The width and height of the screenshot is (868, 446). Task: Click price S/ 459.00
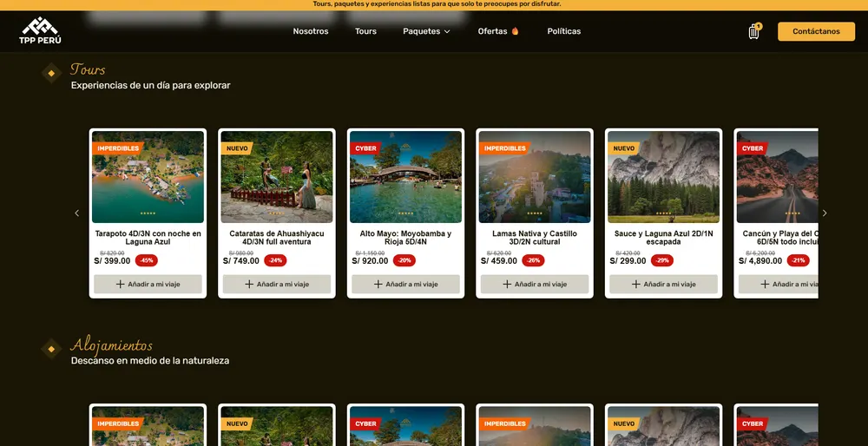499,260
